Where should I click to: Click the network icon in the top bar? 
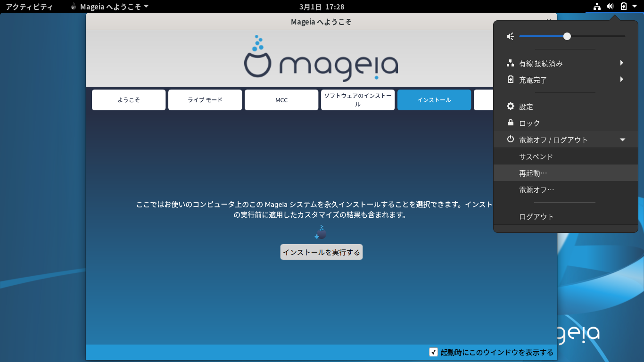pos(597,6)
